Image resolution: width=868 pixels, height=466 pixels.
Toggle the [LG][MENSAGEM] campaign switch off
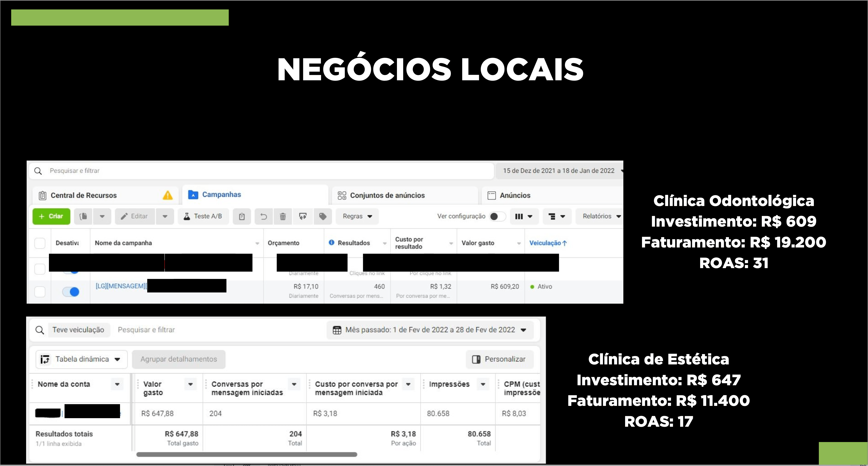pyautogui.click(x=71, y=292)
